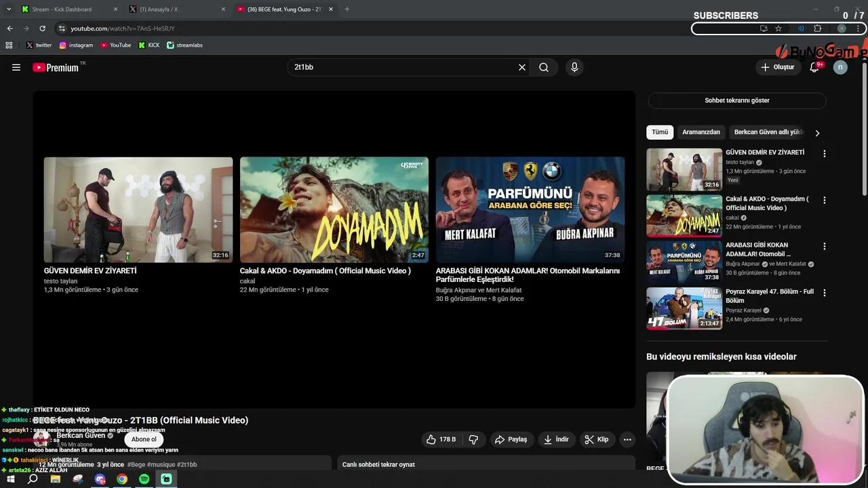The height and width of the screenshot is (488, 868).
Task: Open Poyraz Karayel 47. Bölüm sidebar thumbnail
Action: 684,308
